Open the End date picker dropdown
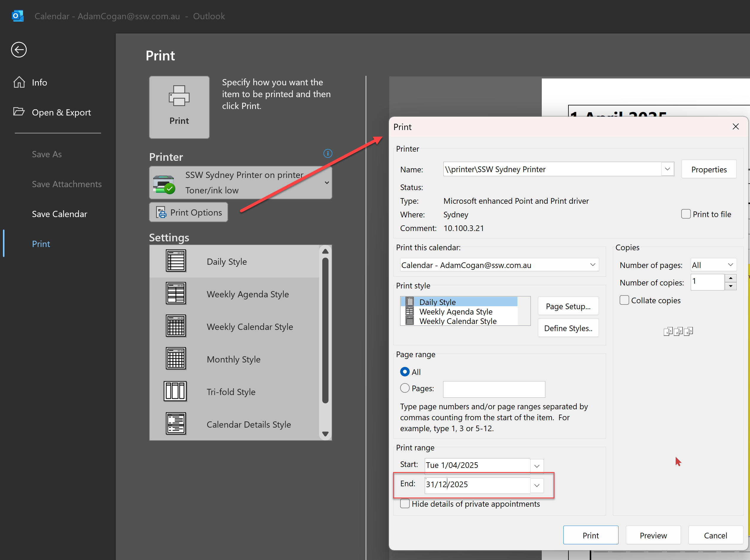The width and height of the screenshot is (750, 560). [537, 485]
